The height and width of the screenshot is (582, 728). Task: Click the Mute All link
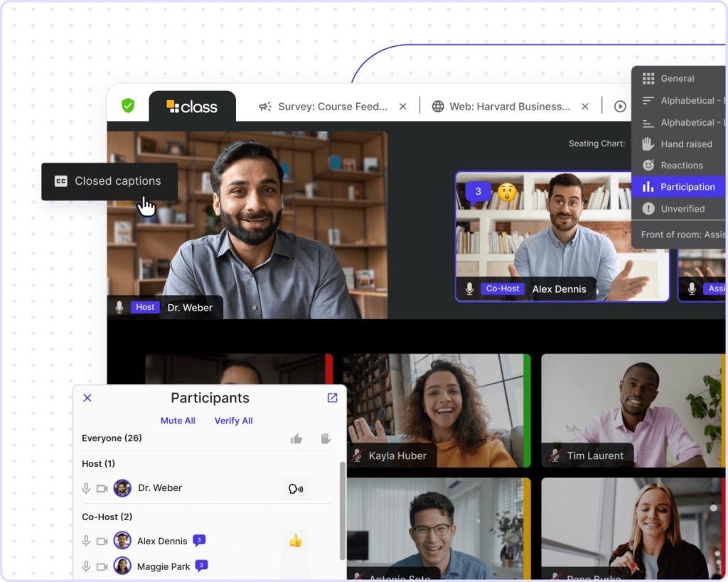tap(178, 420)
